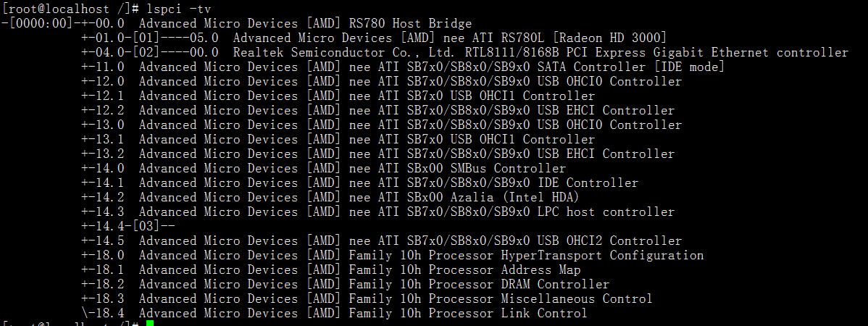Click the LPC host controller entry

[406, 212]
